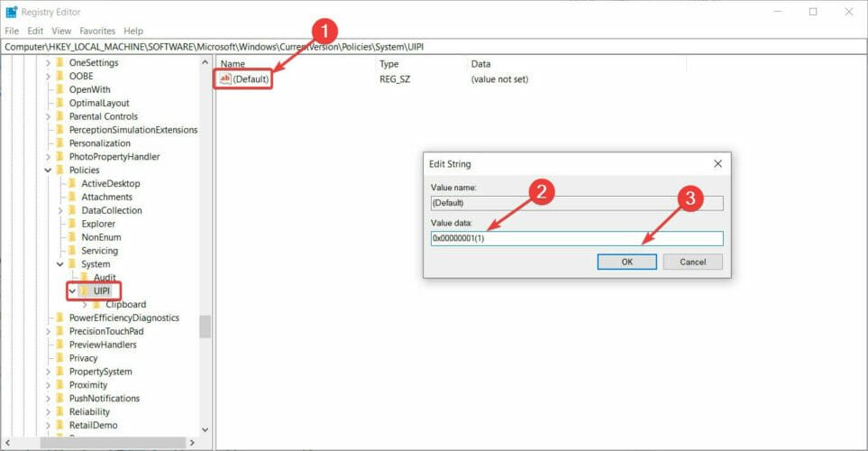Image resolution: width=868 pixels, height=451 pixels.
Task: Expand the OneSettings key
Action: pos(48,62)
